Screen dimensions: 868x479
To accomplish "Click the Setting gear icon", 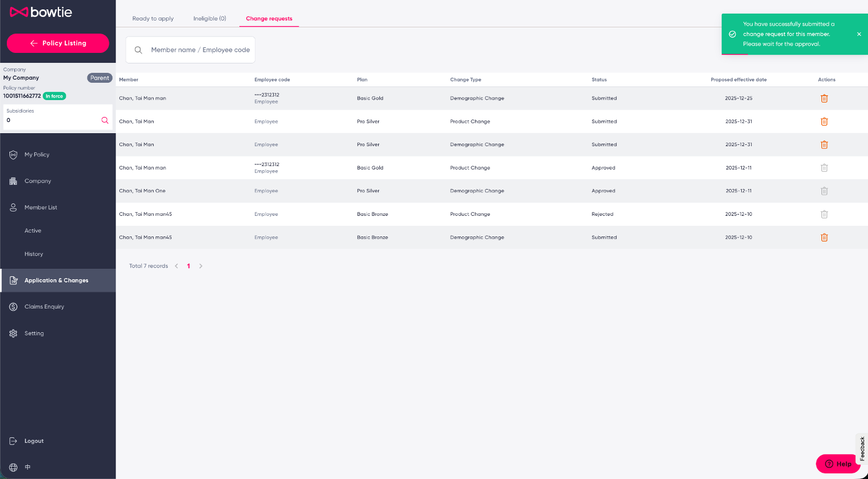I will click(x=14, y=333).
